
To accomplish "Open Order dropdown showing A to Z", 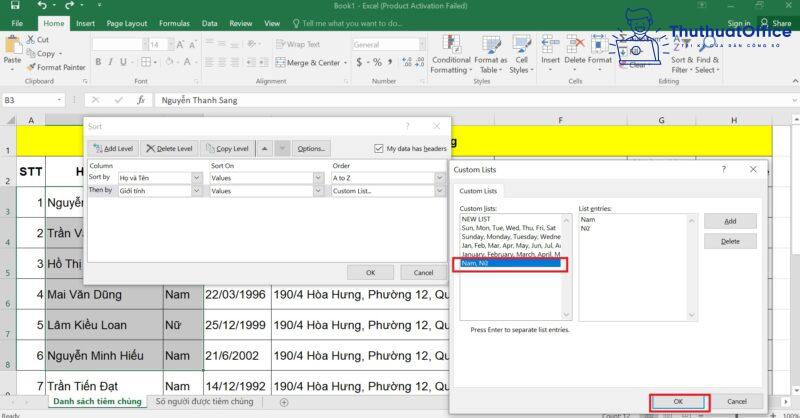I will click(x=440, y=178).
